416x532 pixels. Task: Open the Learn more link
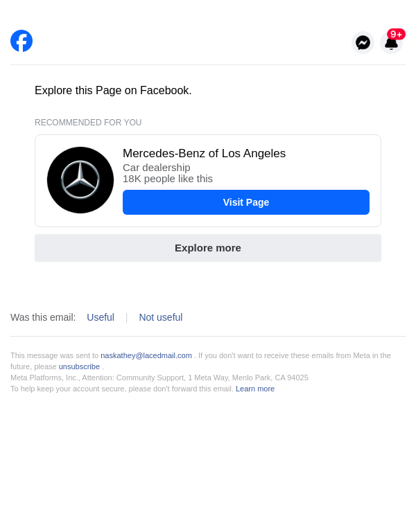pyautogui.click(x=255, y=389)
